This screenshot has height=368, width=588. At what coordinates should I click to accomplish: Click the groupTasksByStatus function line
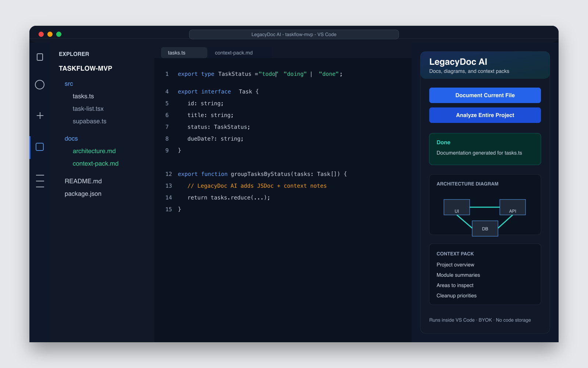point(262,174)
